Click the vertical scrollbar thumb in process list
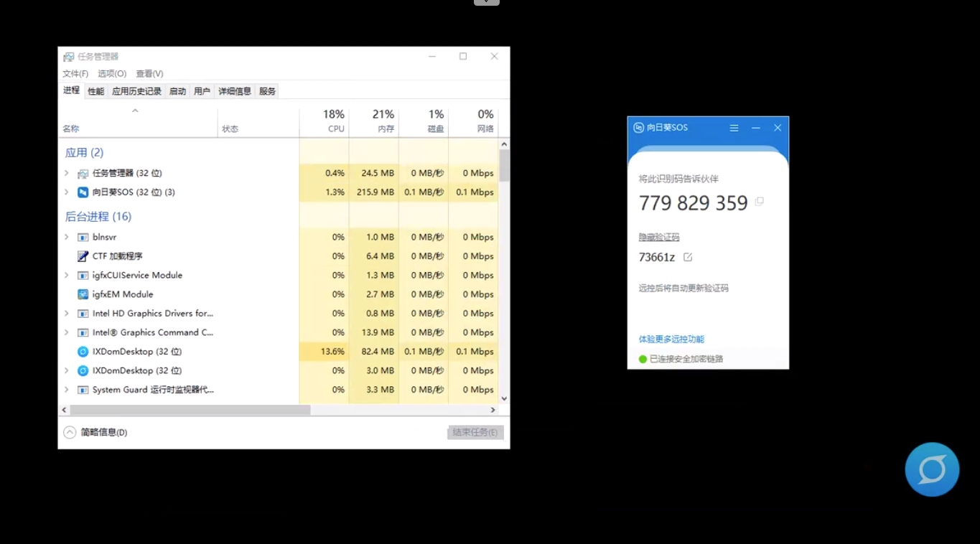 [x=504, y=166]
